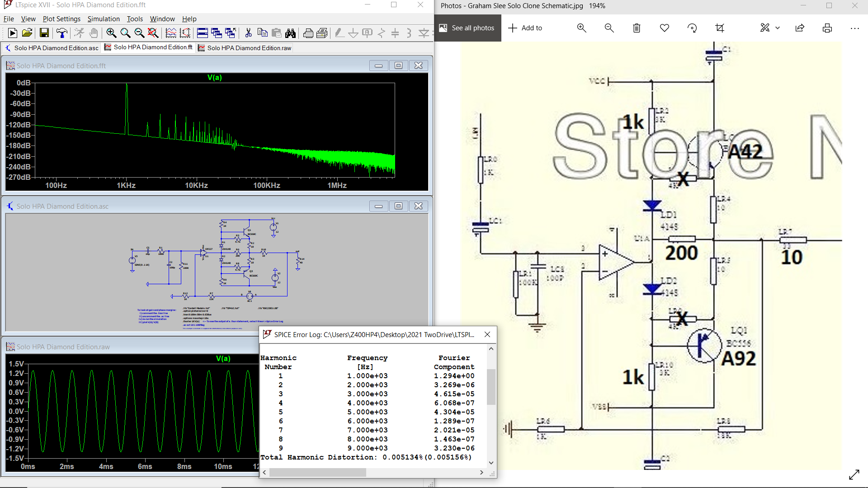
Task: Click the Halt hand icon
Action: [93, 33]
